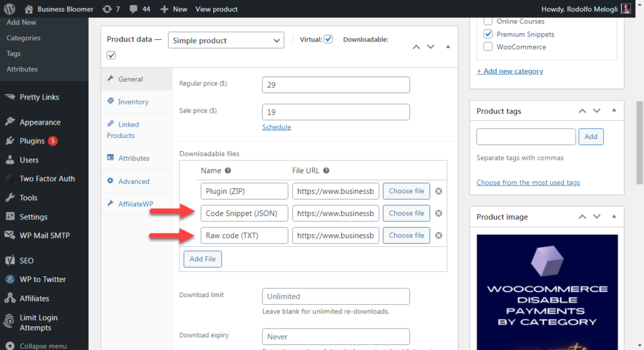Toggle the Virtual checkbox
The height and width of the screenshot is (350, 644).
coord(328,39)
